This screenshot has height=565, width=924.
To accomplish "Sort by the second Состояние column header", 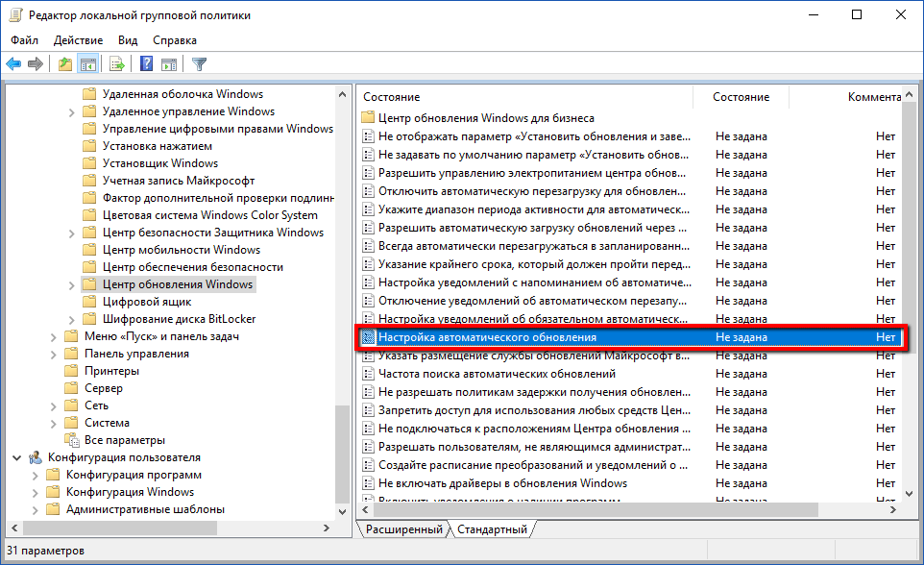I will point(741,97).
